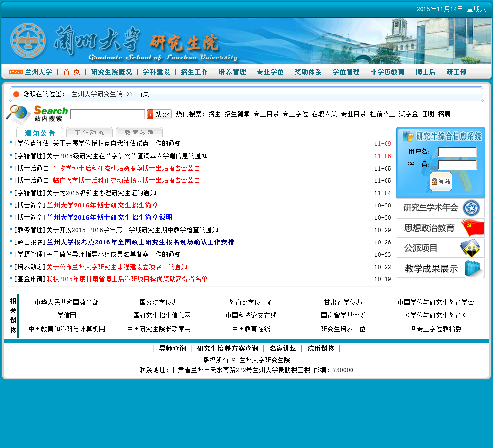Image resolution: width=493 pixels, height=448 pixels.
Task: Click the 密码 password field
Action: 458,165
